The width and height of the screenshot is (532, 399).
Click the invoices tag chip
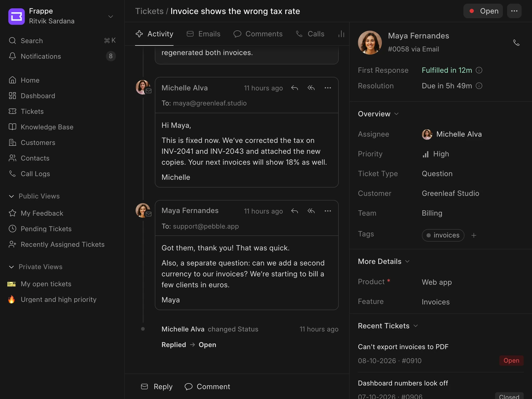443,235
